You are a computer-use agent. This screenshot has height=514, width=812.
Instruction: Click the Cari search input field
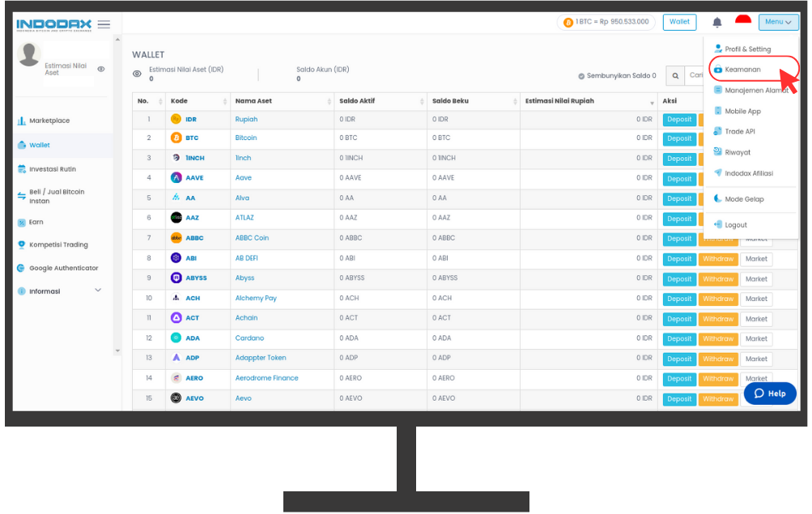coord(694,75)
